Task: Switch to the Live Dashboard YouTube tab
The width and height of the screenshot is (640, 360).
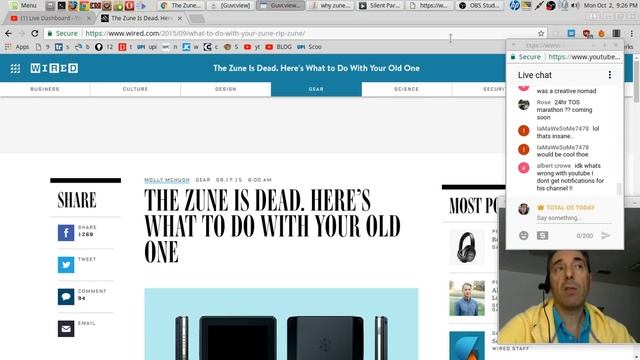Action: [x=49, y=18]
